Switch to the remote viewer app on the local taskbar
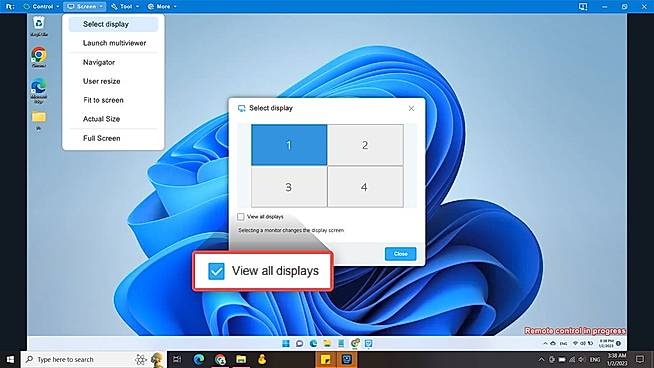654x368 pixels. coord(347,359)
